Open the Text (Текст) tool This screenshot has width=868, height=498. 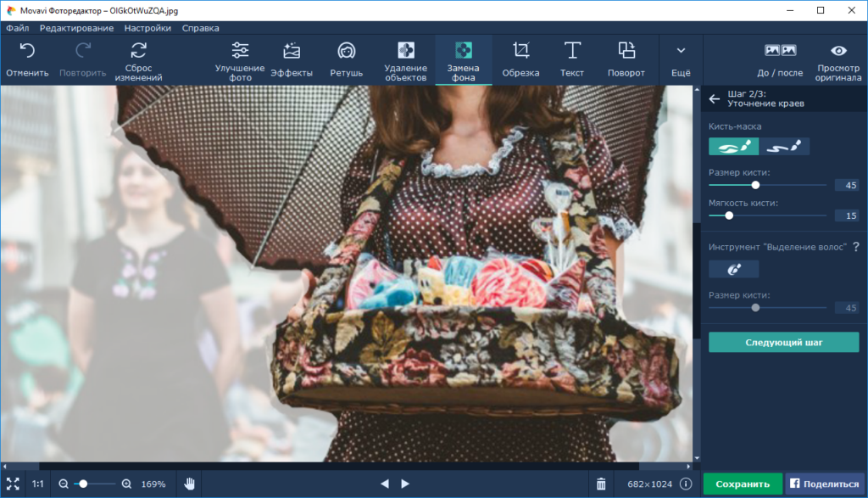click(572, 59)
